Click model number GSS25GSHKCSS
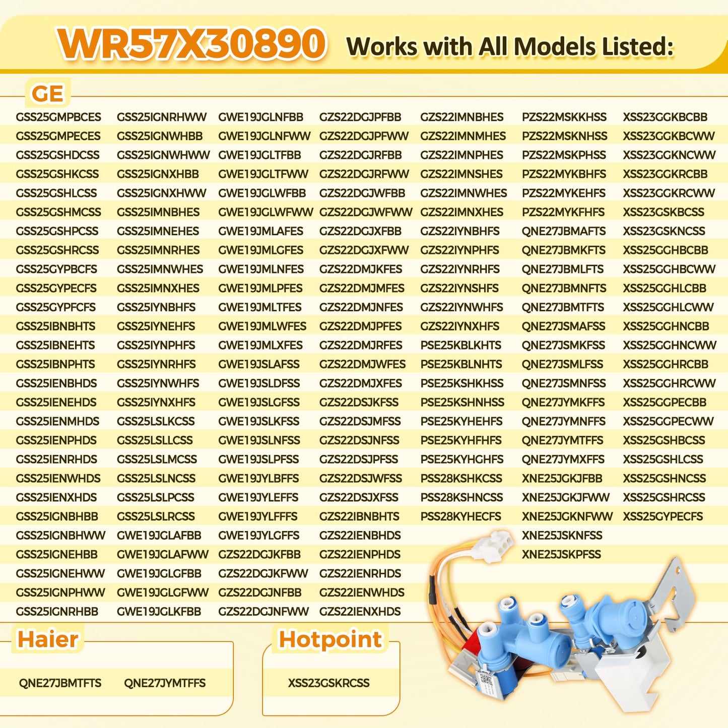The image size is (728, 728). [57, 174]
